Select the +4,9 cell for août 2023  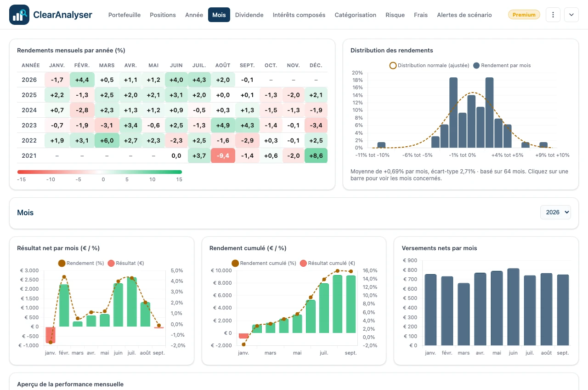[x=223, y=125]
